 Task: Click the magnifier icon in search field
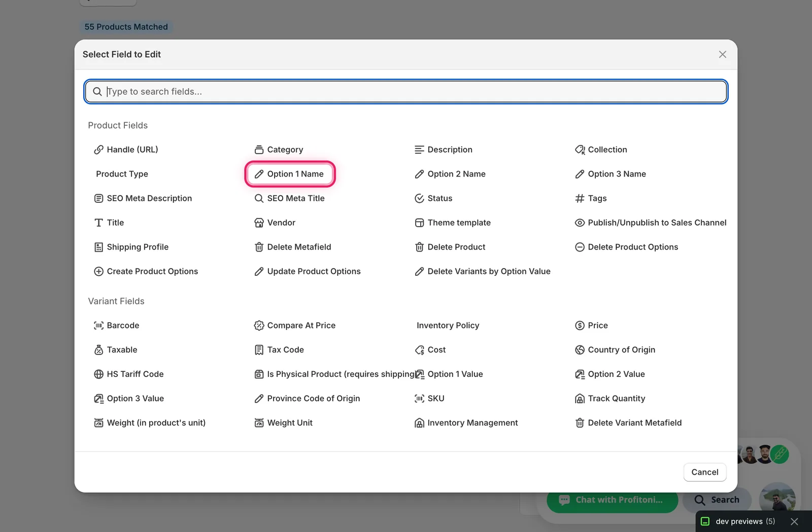tap(97, 92)
